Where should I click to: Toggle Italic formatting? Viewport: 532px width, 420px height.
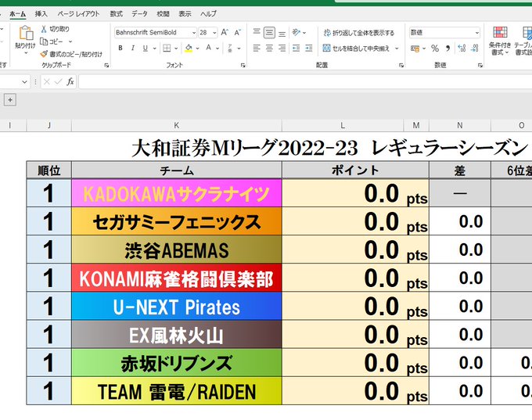pos(133,48)
